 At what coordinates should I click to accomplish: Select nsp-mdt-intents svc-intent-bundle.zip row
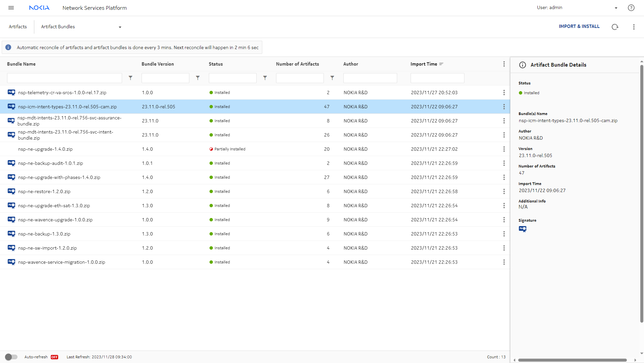tap(255, 135)
